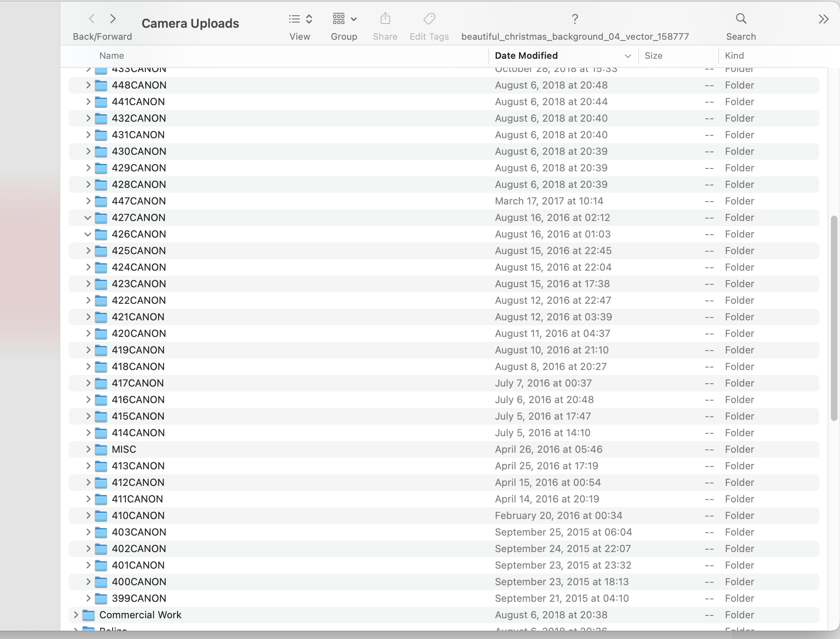Open the Share menu icon
The height and width of the screenshot is (639, 840).
pos(384,19)
